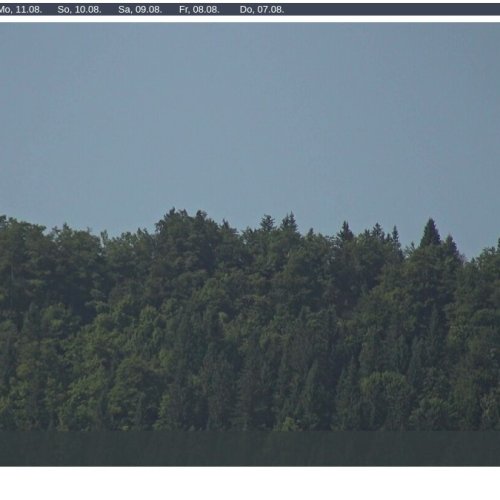The height and width of the screenshot is (500, 500).
Task: Click the date text "11.08."
Action: [x=29, y=10]
